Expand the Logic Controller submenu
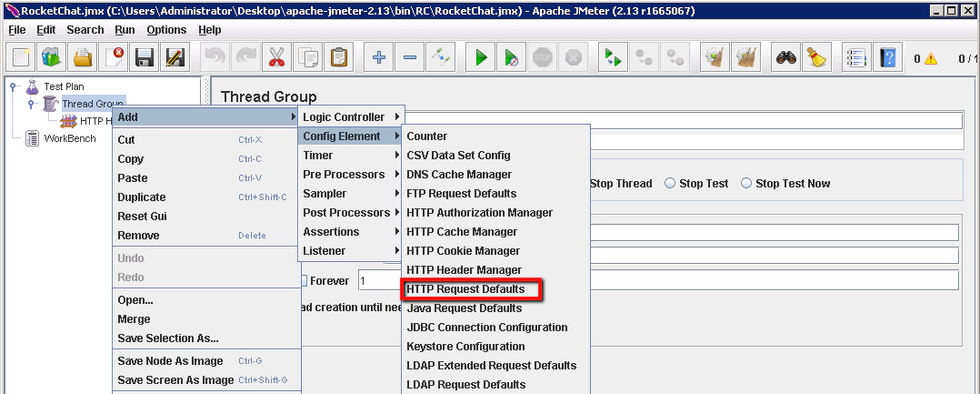This screenshot has width=980, height=394. click(x=351, y=117)
